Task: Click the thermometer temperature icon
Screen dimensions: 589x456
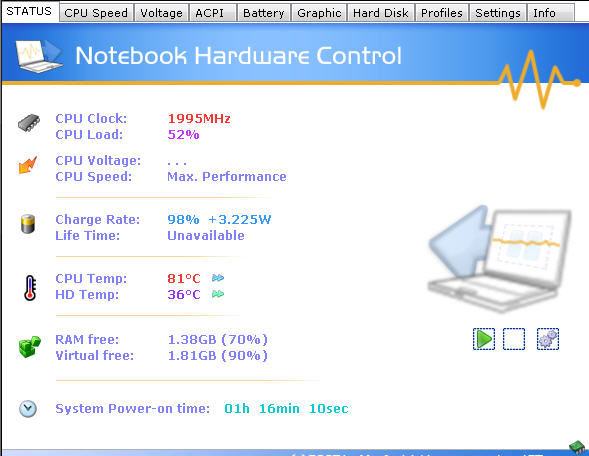Action: click(x=30, y=288)
